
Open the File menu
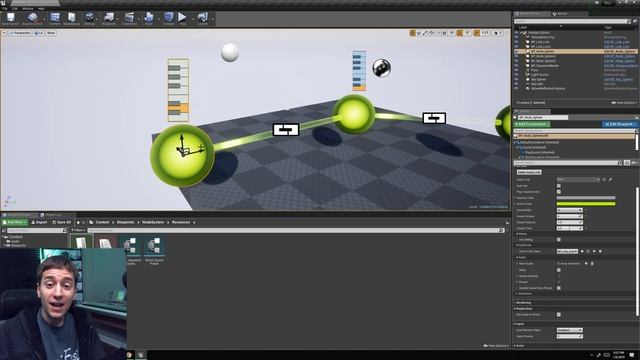[4, 9]
